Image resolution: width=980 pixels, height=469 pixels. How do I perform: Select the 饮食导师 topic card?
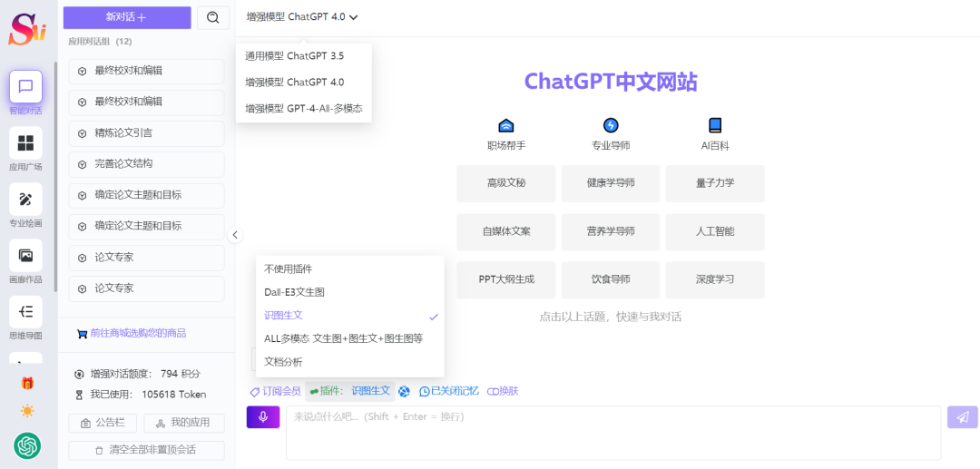[x=611, y=279]
